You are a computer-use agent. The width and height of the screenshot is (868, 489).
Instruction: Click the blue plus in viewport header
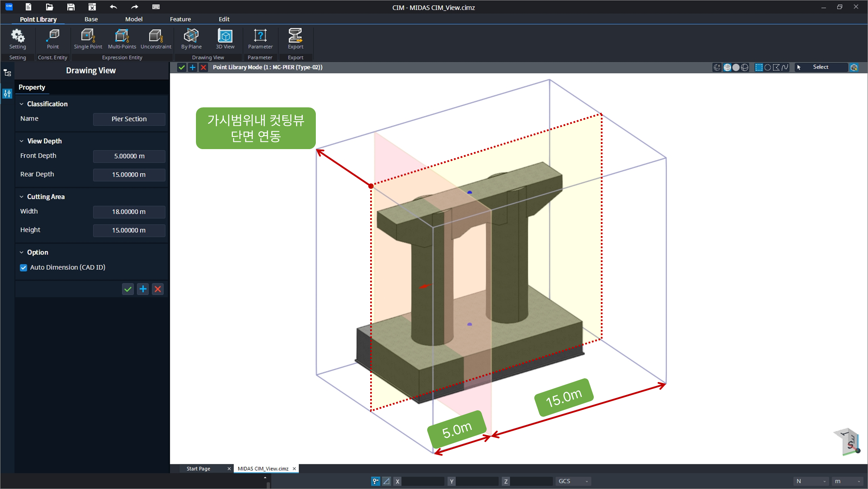pyautogui.click(x=192, y=67)
